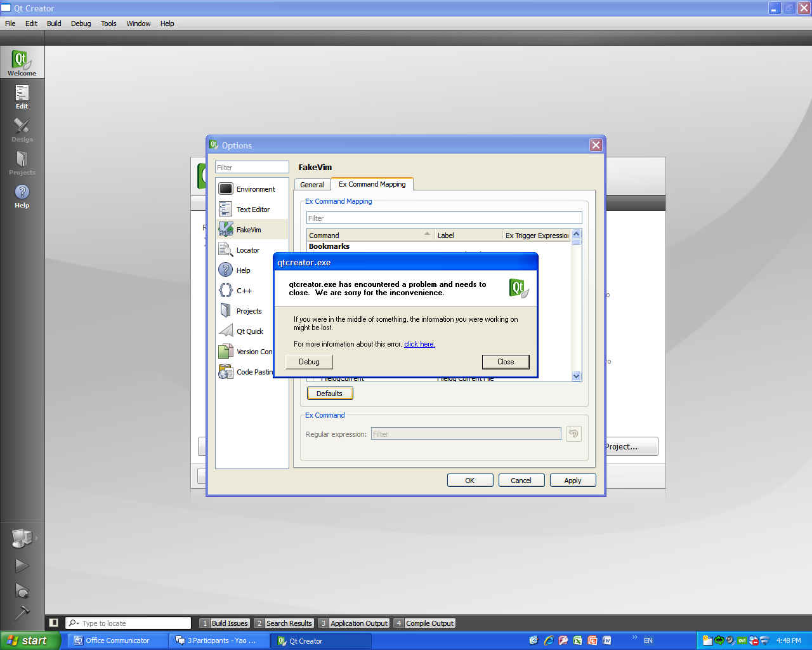
Task: Click command list scrollbar up arrow
Action: tap(576, 234)
